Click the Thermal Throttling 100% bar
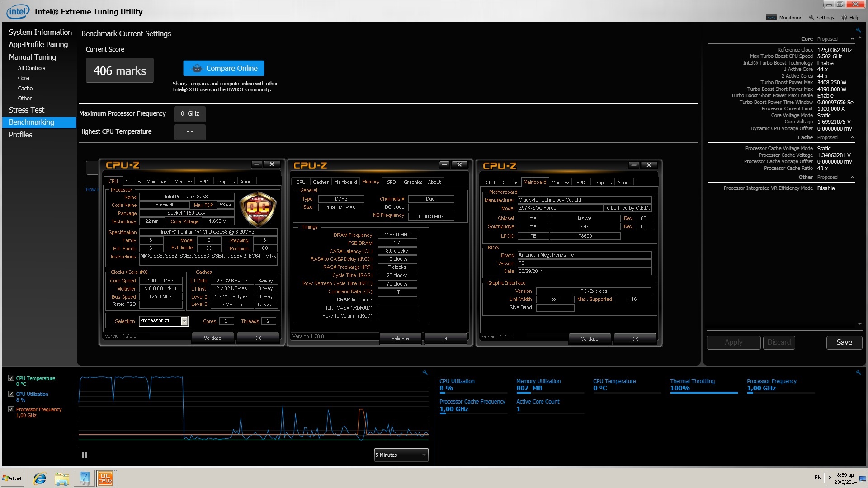 tap(704, 393)
